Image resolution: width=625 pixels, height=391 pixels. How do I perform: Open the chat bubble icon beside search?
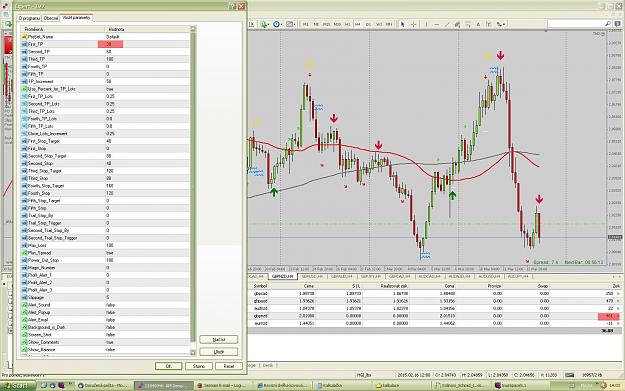(x=617, y=24)
